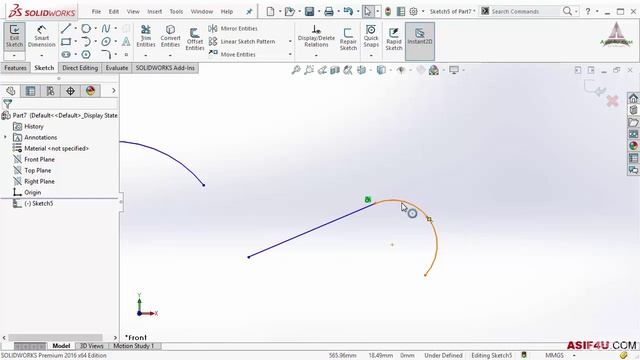Image resolution: width=640 pixels, height=360 pixels.
Task: Switch to SOLIDWORKS Add-Ins tab
Action: pyautogui.click(x=165, y=68)
